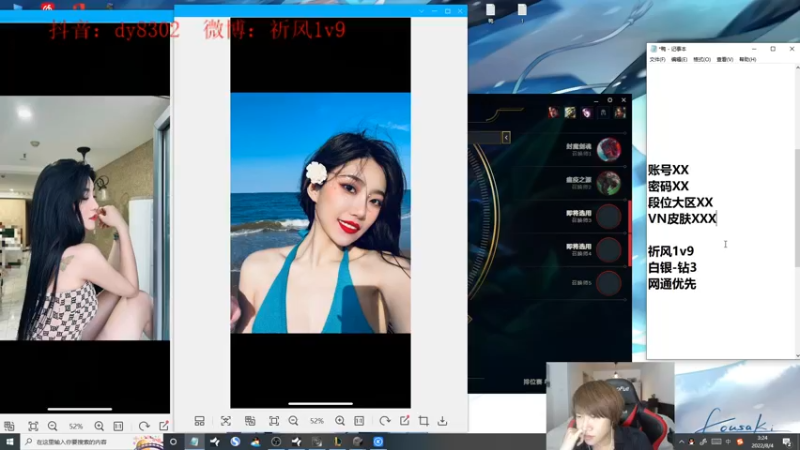Open thumbnail grid view in center viewer
800x450 pixels.
tap(199, 421)
